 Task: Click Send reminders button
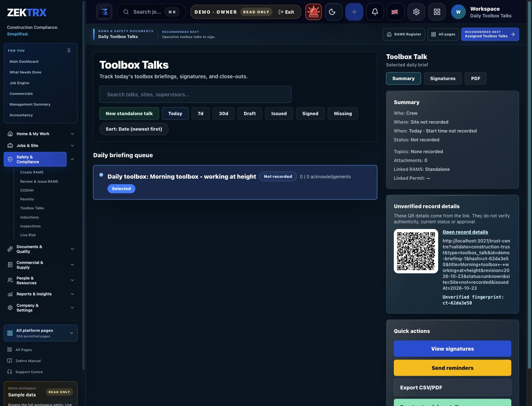click(x=453, y=368)
